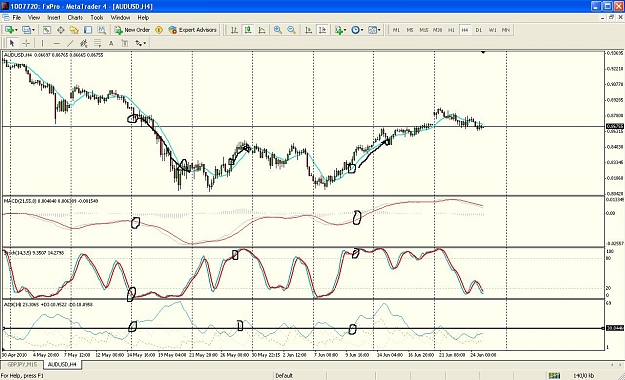Image resolution: width=625 pixels, height=380 pixels.
Task: Select the M1 timeframe
Action: pyautogui.click(x=396, y=30)
